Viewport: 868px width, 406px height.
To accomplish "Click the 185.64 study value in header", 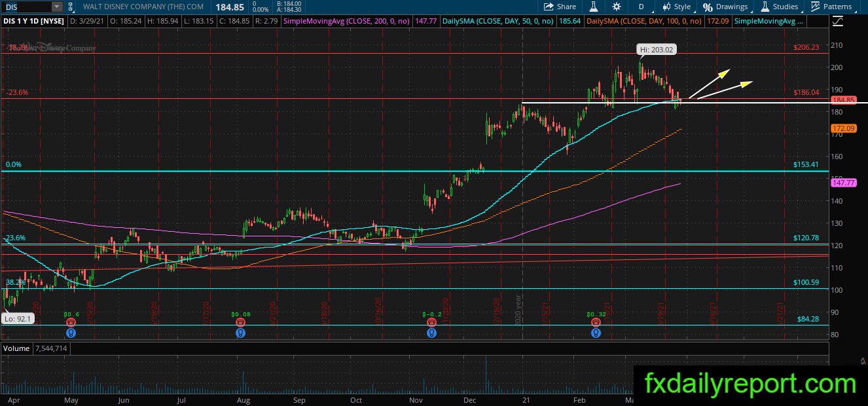I will tap(570, 22).
